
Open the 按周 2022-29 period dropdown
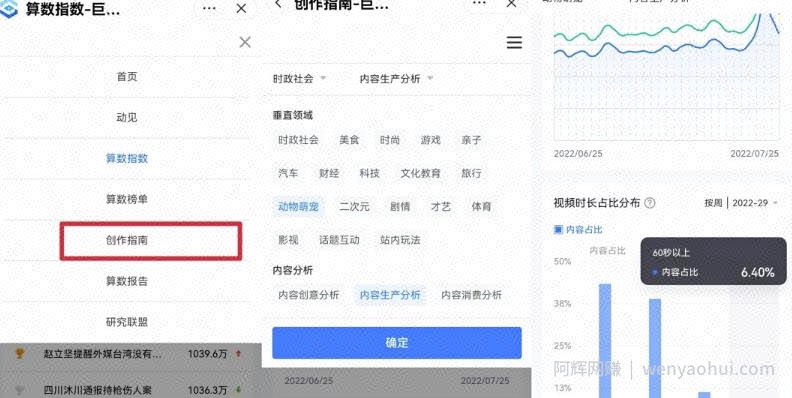pyautogui.click(x=741, y=203)
